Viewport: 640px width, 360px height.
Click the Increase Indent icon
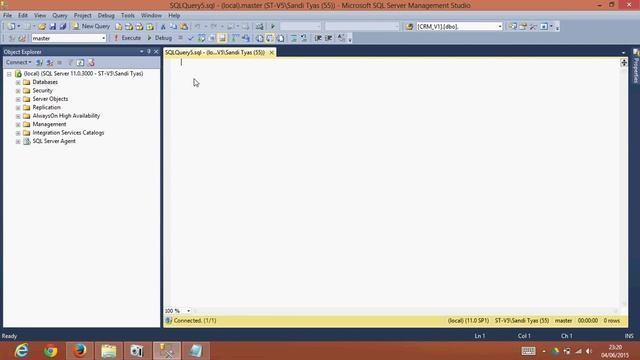click(x=329, y=38)
